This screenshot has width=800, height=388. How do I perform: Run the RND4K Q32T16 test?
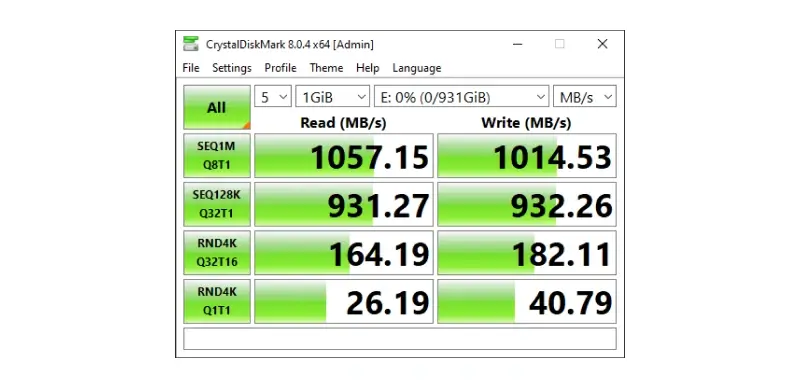pos(217,253)
